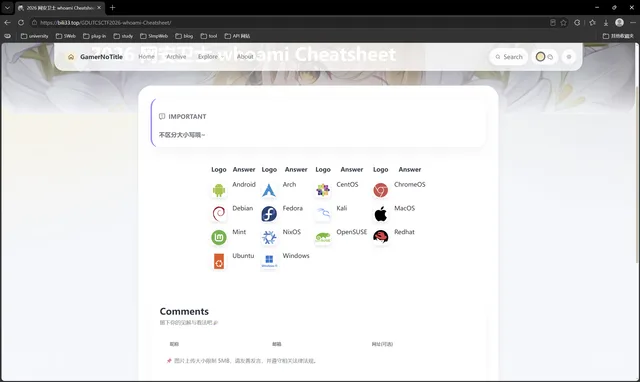The width and height of the screenshot is (640, 382).
Task: Open the plug-in bookmarks folder
Action: 95,36
